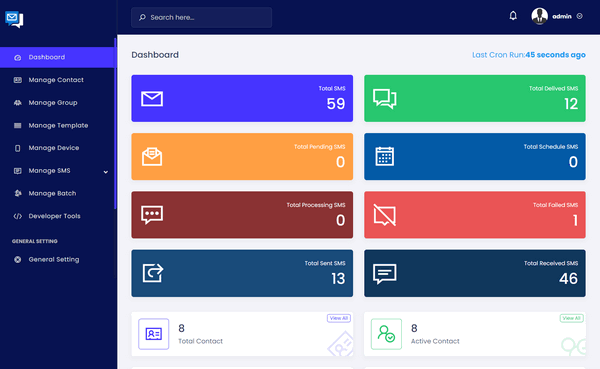Go to Manage Template menu item
The height and width of the screenshot is (369, 600).
tap(57, 125)
